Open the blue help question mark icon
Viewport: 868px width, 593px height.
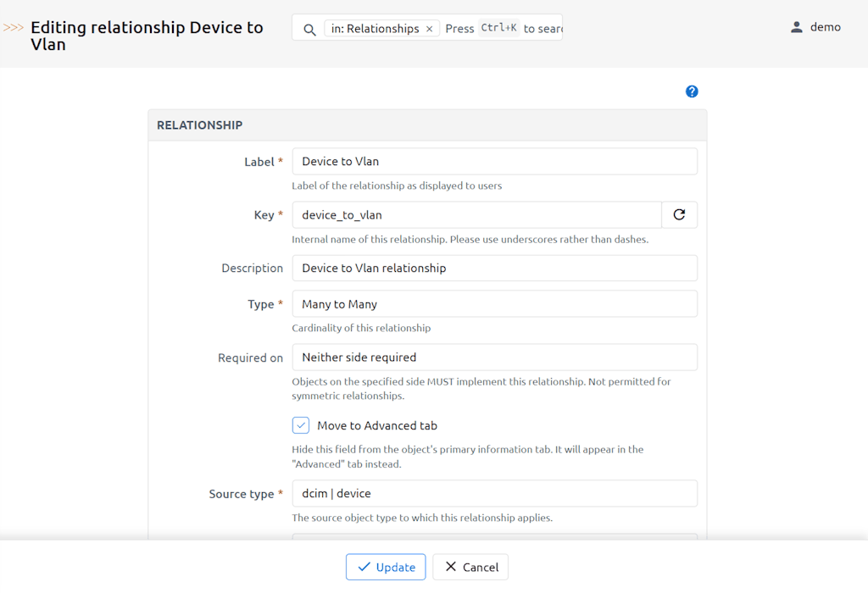click(x=692, y=91)
